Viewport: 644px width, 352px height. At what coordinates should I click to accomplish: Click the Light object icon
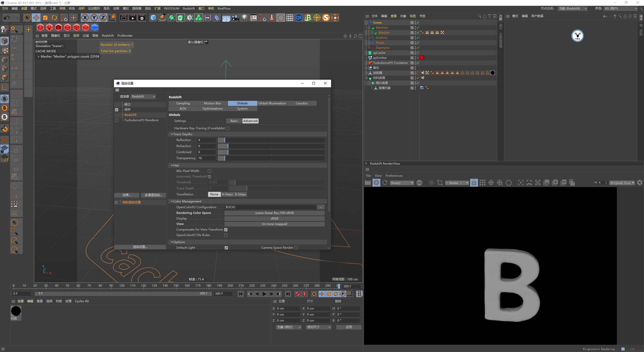244,18
